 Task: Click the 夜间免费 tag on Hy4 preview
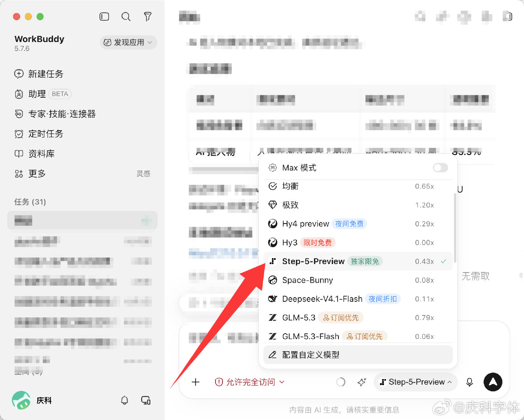point(349,224)
